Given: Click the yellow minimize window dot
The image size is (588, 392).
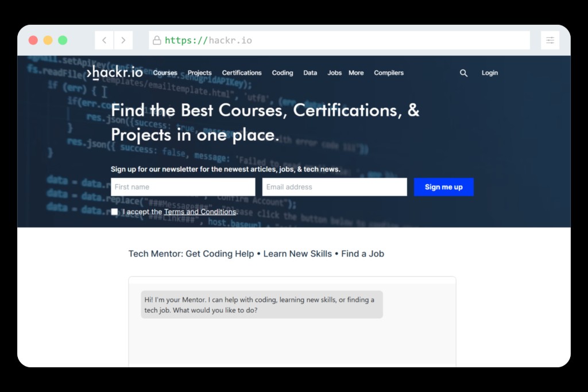Looking at the screenshot, I should [48, 40].
